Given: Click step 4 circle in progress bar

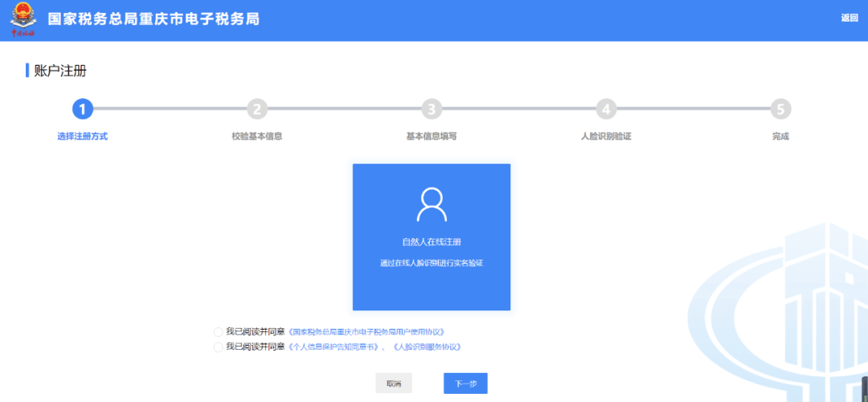Looking at the screenshot, I should [606, 109].
